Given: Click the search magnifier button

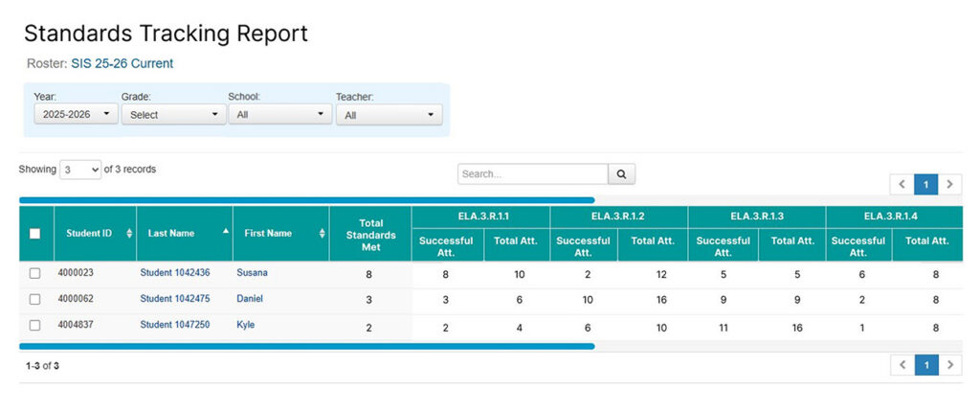Looking at the screenshot, I should (621, 174).
